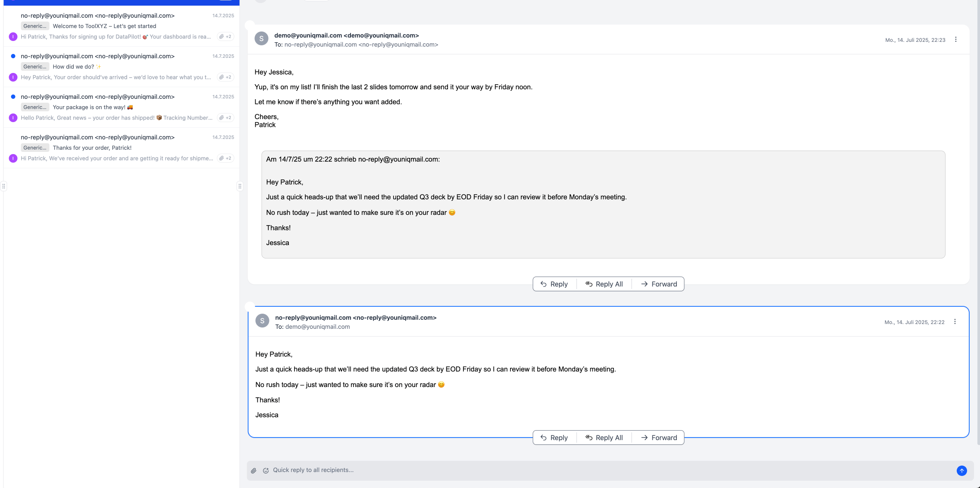
Task: Click the purple avatar on "Thanks for your order" email
Action: tap(13, 158)
